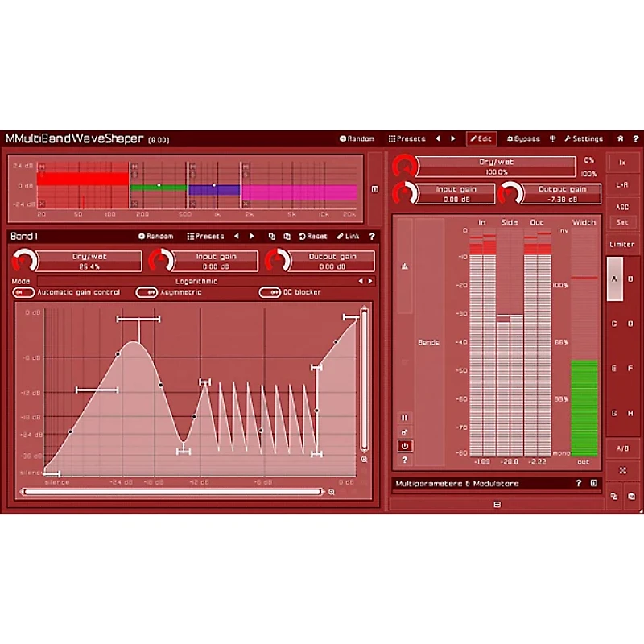The width and height of the screenshot is (644, 644).
Task: Click the power icon on the meter panel
Action: tap(407, 445)
